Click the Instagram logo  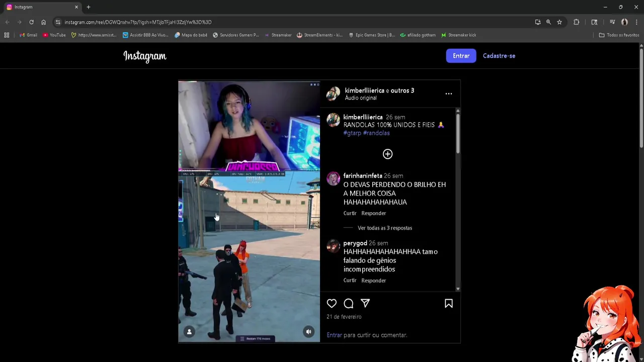[x=145, y=56]
